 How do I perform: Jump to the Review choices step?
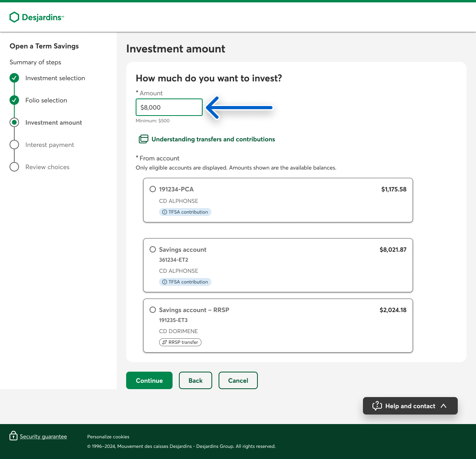click(x=47, y=167)
